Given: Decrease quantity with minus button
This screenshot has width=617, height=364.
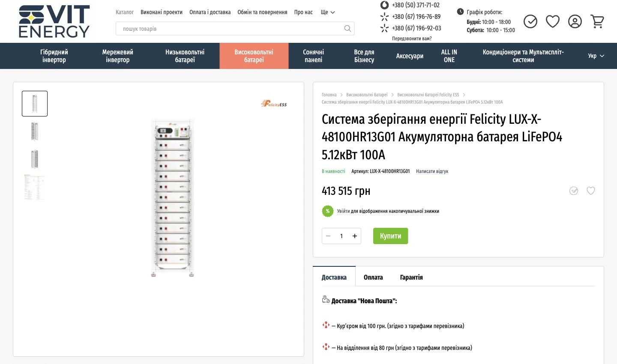Looking at the screenshot, I should [328, 236].
